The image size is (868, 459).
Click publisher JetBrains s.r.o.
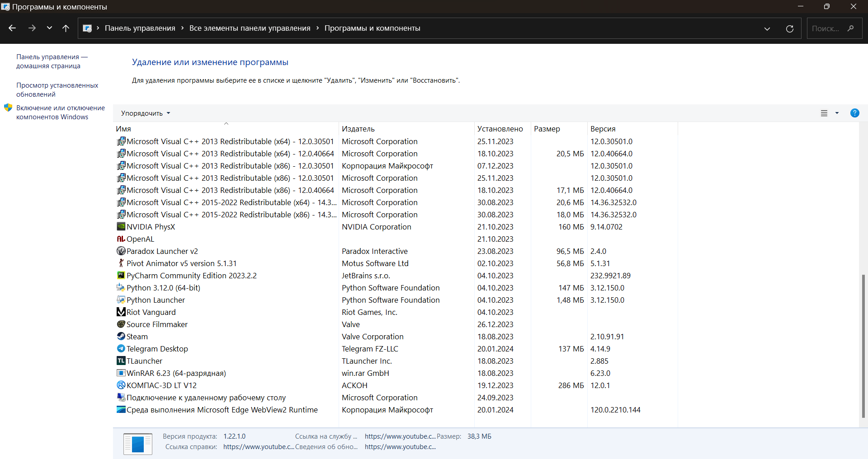coord(366,276)
